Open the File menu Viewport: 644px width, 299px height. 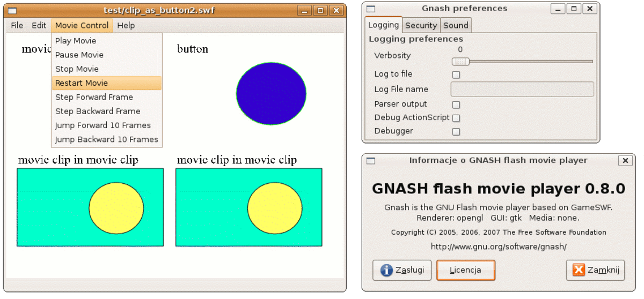(x=17, y=25)
